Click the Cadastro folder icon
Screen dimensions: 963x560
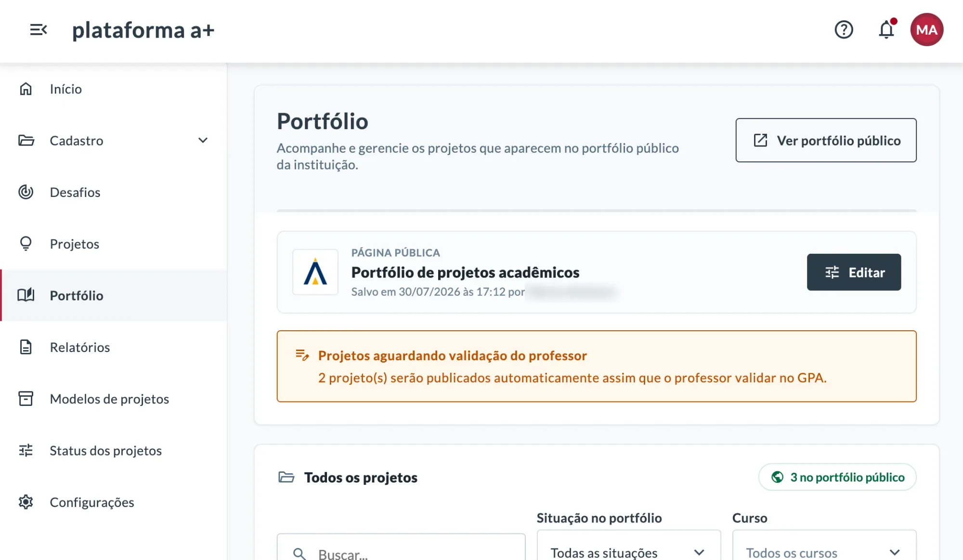[x=26, y=141]
